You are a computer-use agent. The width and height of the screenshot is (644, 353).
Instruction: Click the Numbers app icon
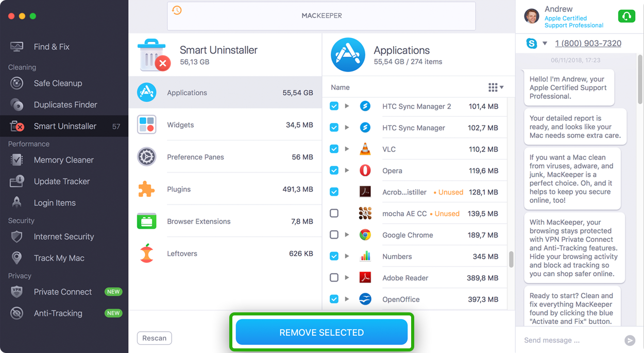(365, 256)
